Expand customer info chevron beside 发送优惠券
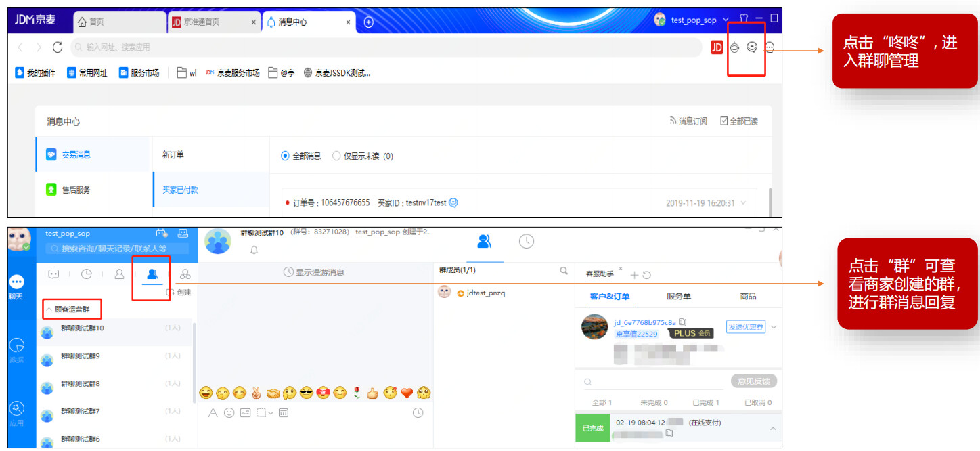The image size is (980, 451). click(x=774, y=327)
